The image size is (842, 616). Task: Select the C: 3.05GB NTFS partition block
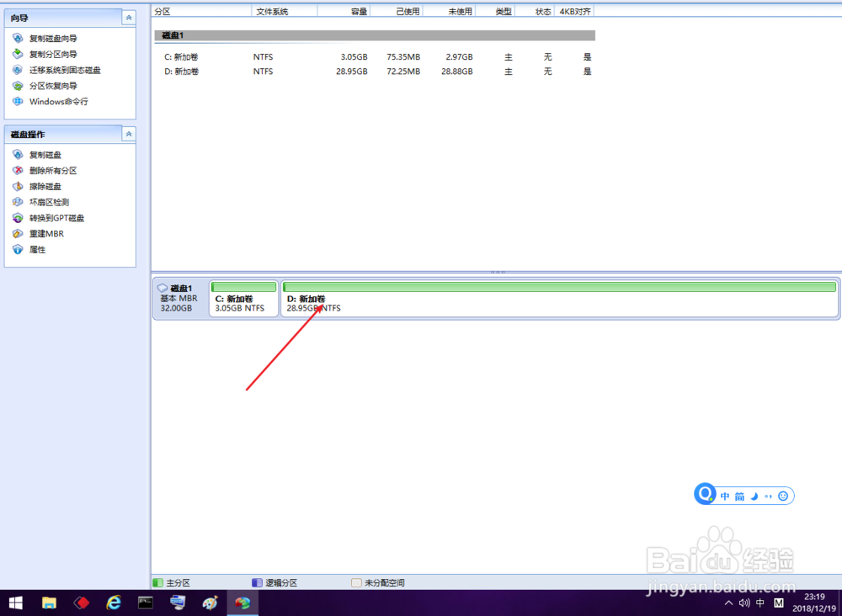244,299
